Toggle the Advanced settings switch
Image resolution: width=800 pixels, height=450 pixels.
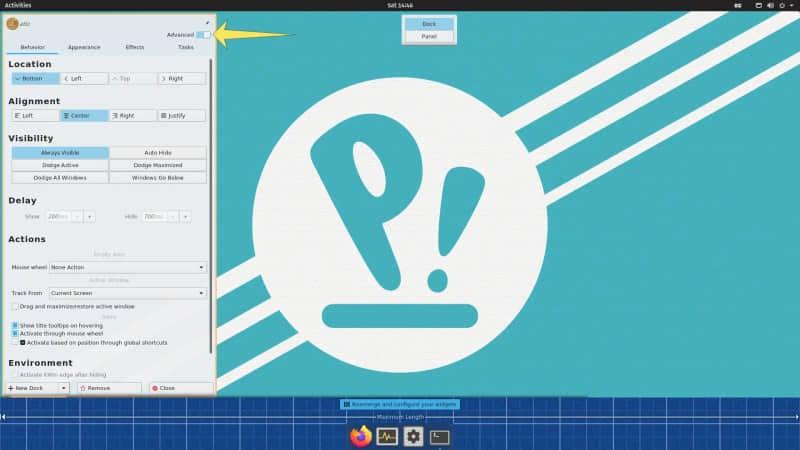(203, 34)
